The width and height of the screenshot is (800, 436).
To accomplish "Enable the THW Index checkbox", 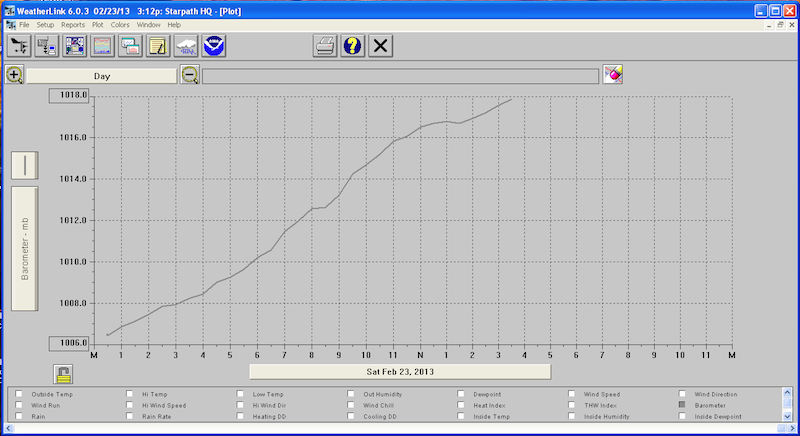I will [571, 405].
